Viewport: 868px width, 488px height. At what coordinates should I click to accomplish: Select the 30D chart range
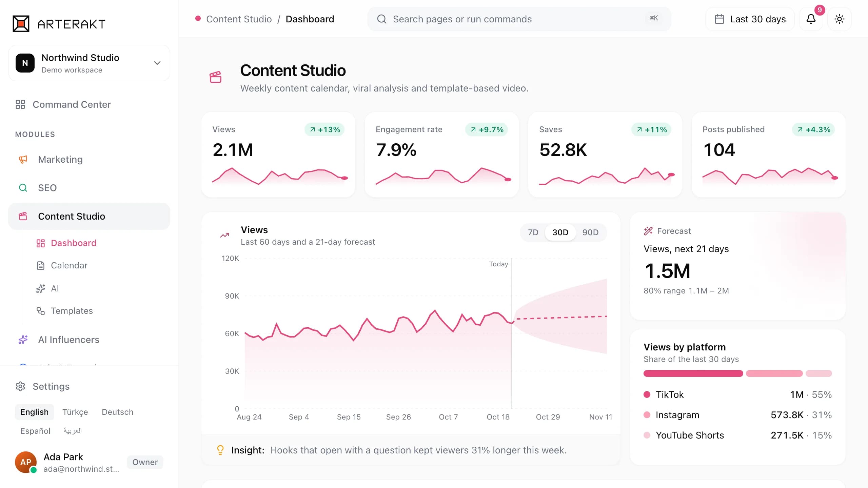coord(560,232)
